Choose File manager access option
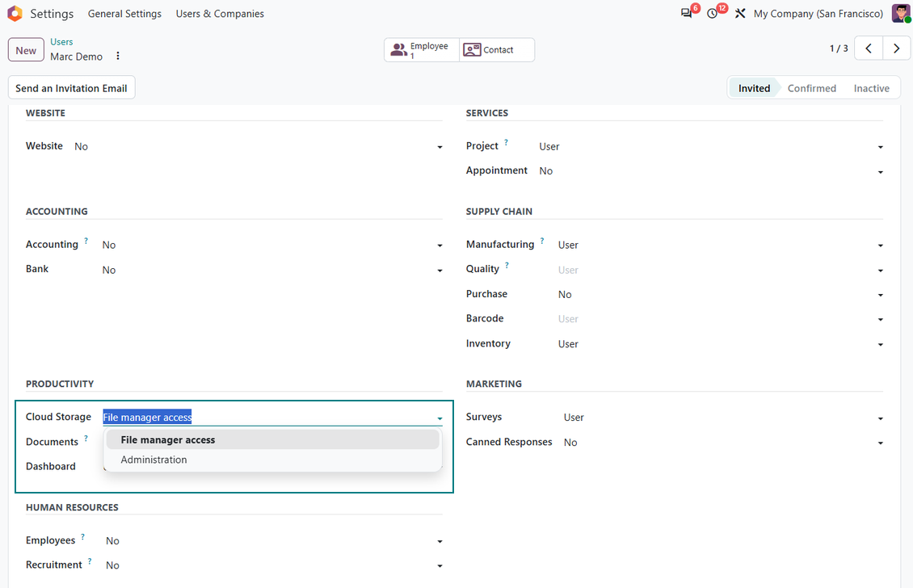This screenshot has height=588, width=913. tap(272, 439)
